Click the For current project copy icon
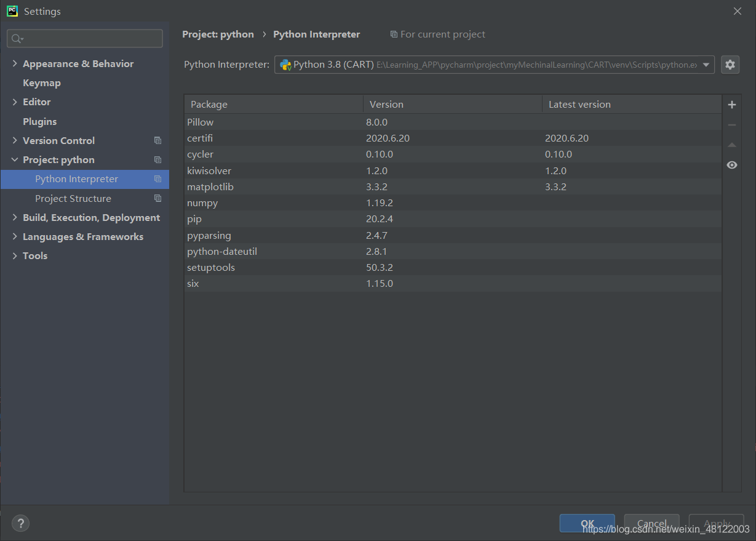The image size is (756, 541). [x=394, y=34]
